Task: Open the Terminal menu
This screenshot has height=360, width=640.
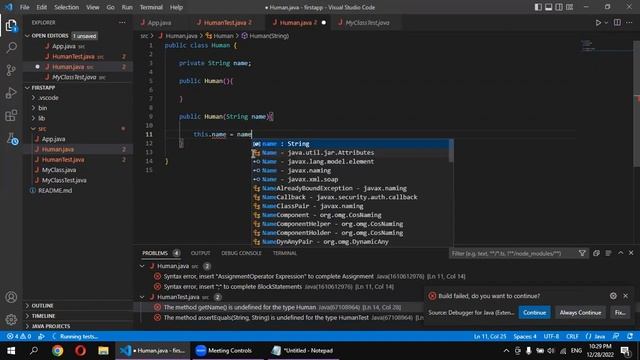Action: (151, 7)
